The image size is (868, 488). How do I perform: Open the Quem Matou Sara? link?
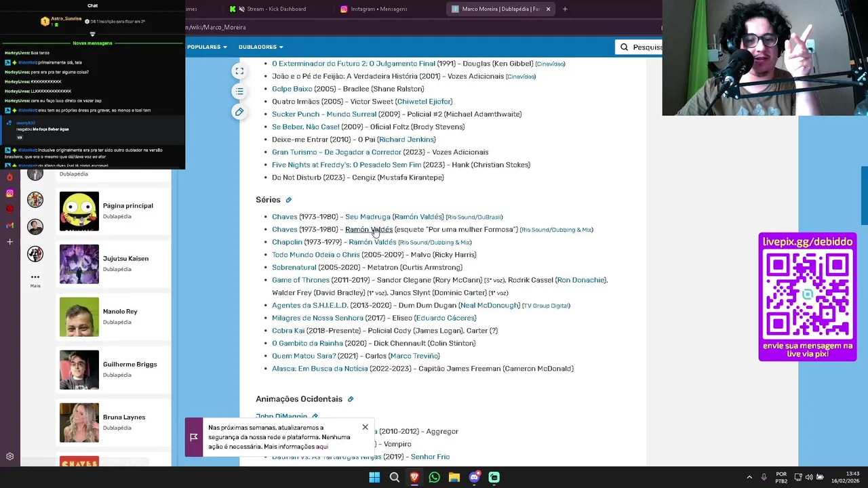304,356
